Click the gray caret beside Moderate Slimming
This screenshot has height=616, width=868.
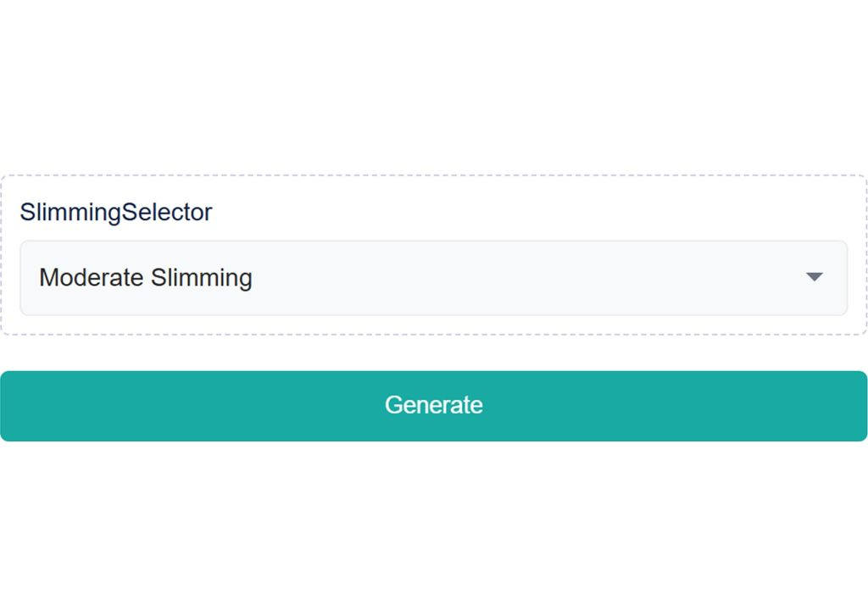(x=814, y=277)
